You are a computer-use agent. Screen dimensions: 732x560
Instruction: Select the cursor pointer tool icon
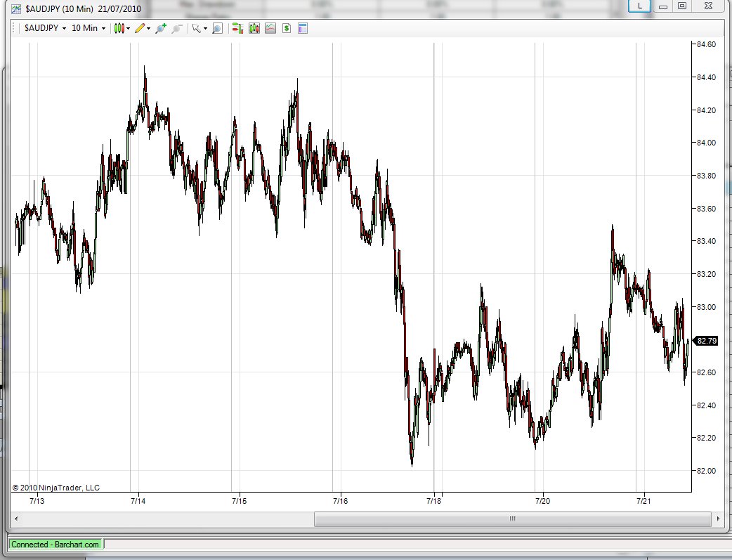[197, 29]
